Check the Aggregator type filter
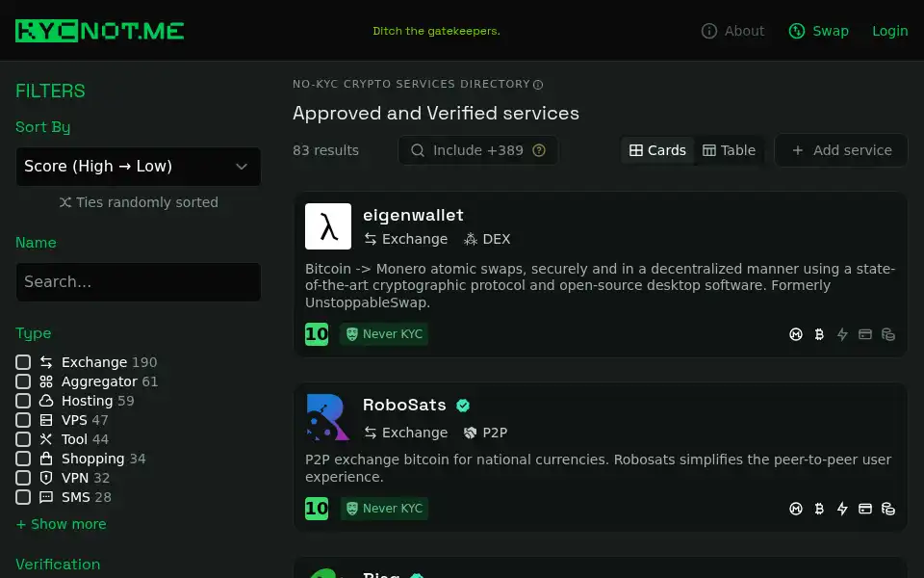 (x=23, y=381)
